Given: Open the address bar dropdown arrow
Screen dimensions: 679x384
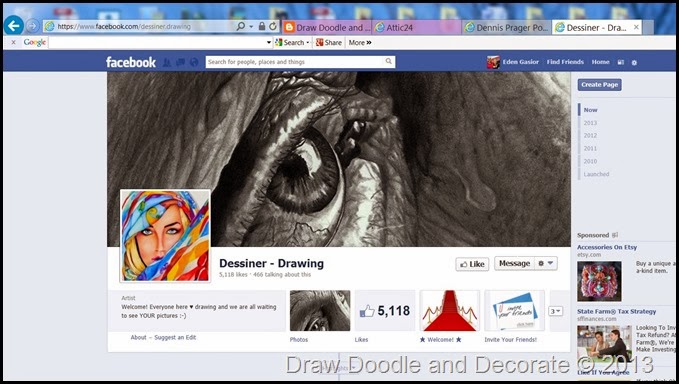Looking at the screenshot, I should 251,26.
